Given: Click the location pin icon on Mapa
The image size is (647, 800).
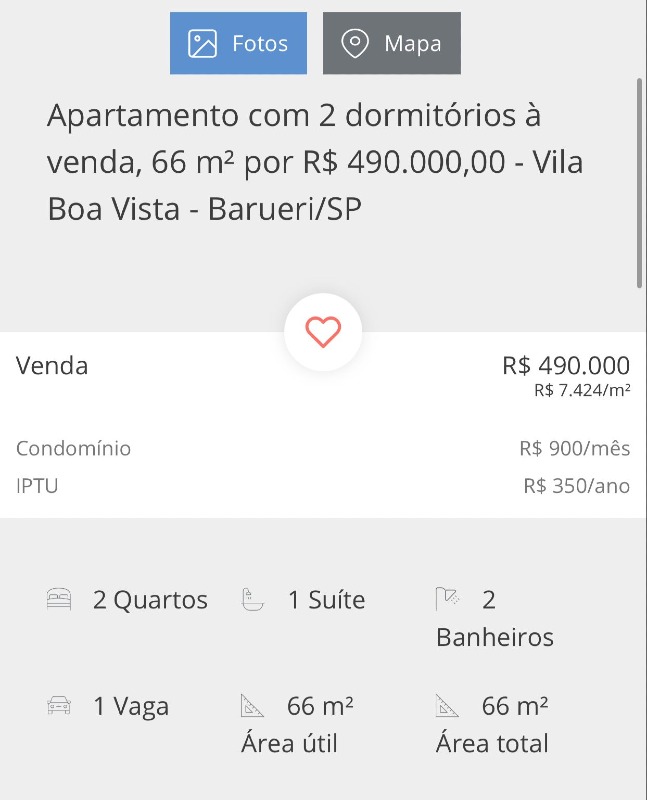Looking at the screenshot, I should tap(354, 44).
